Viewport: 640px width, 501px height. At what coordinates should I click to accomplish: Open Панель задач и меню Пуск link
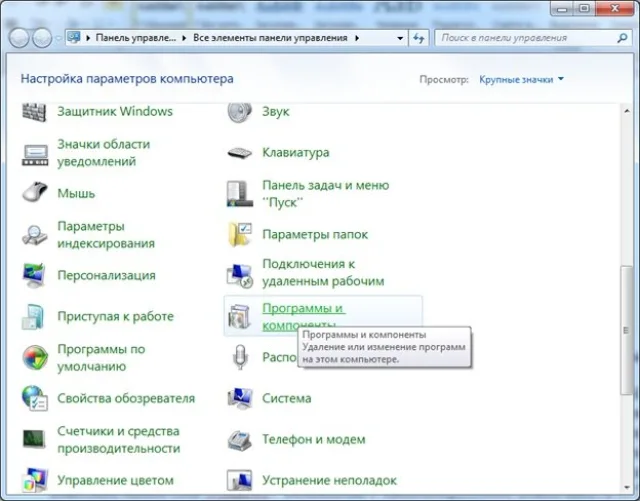pos(326,194)
